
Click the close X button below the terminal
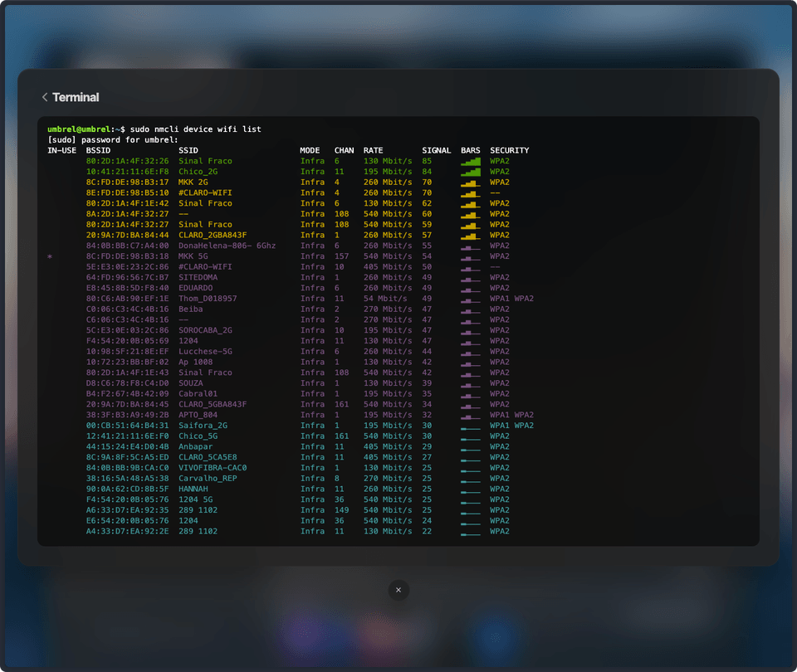point(398,590)
